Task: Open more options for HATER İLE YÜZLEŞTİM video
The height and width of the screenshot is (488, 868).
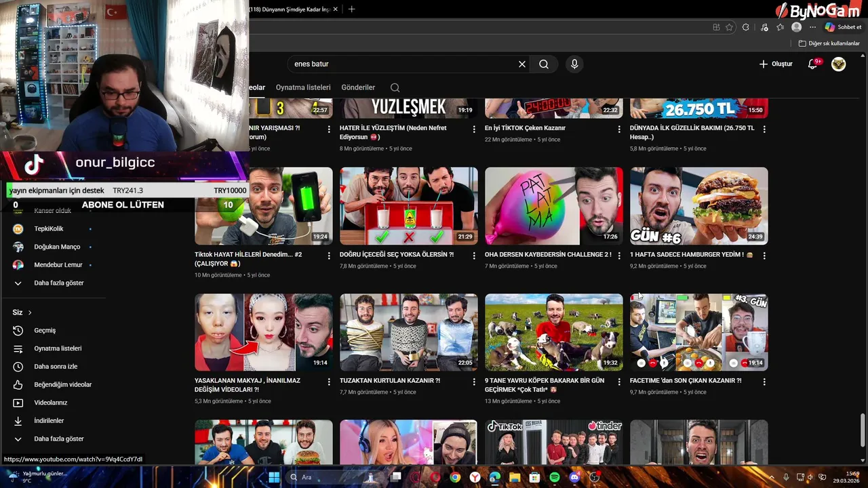Action: point(474,129)
